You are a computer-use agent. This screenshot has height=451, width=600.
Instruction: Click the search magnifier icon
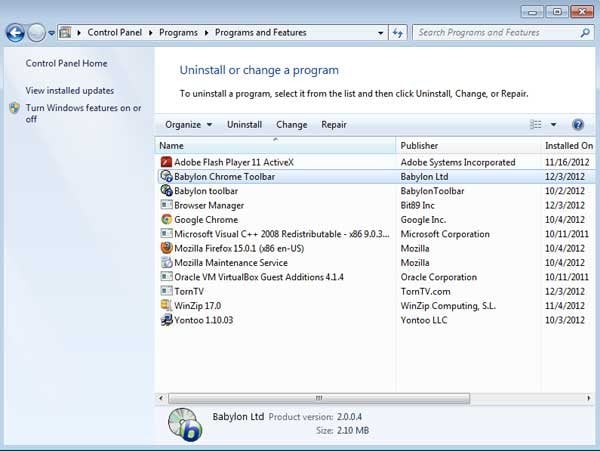(585, 33)
